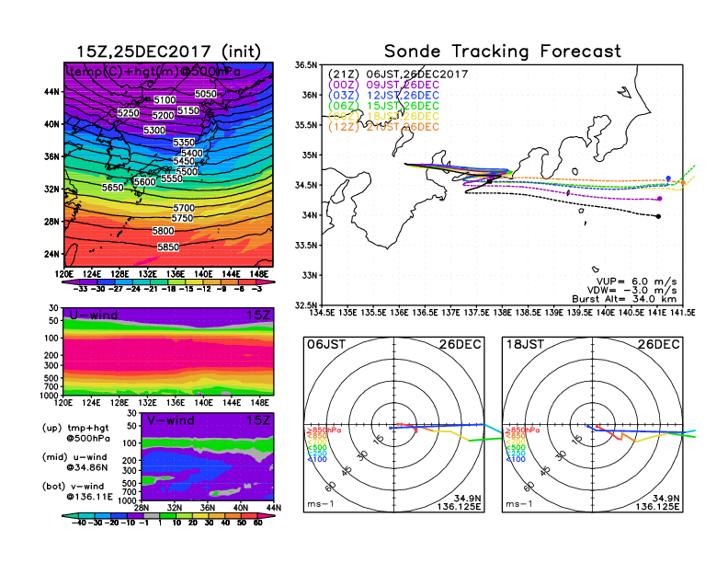Pick the magenta swatch at the temperature color bar's right end
Image resolution: width=728 pixels, height=563 pixels.
click(267, 281)
